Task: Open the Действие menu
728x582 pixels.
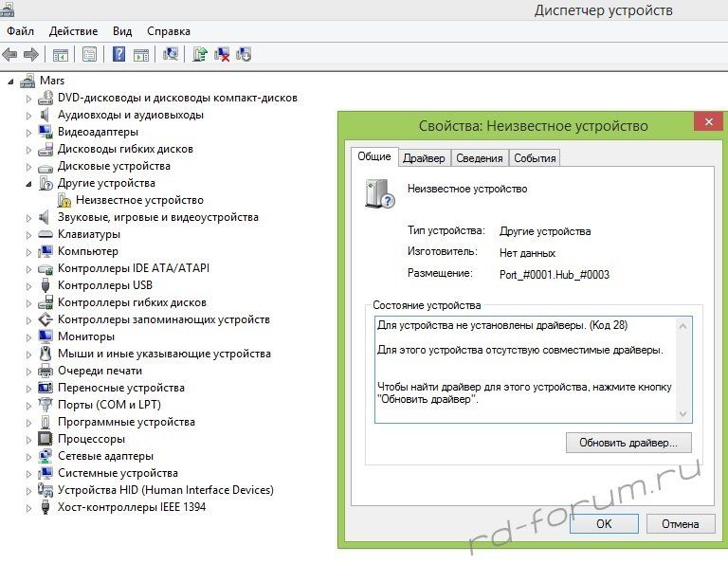Action: (73, 31)
